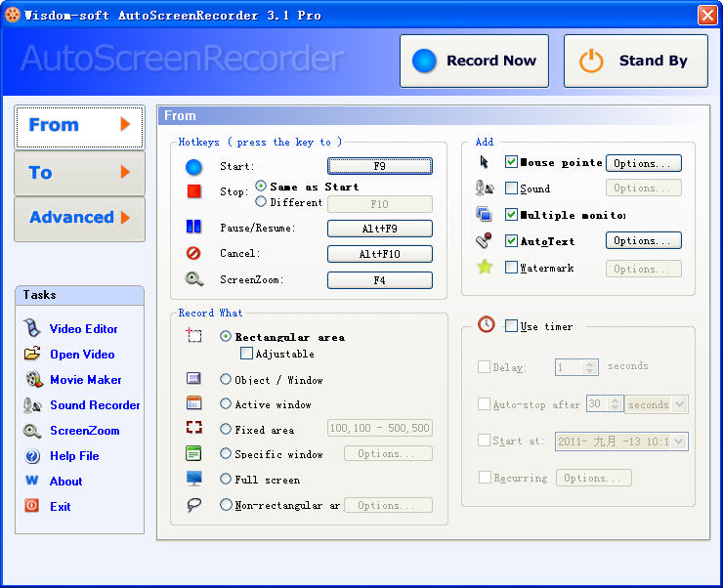Image resolution: width=723 pixels, height=588 pixels.
Task: Choose the Object / Window radio option
Action: [226, 379]
